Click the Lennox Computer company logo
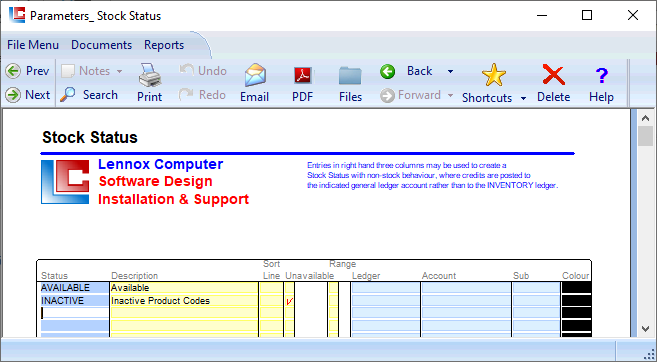This screenshot has height=362, width=657. [x=65, y=182]
